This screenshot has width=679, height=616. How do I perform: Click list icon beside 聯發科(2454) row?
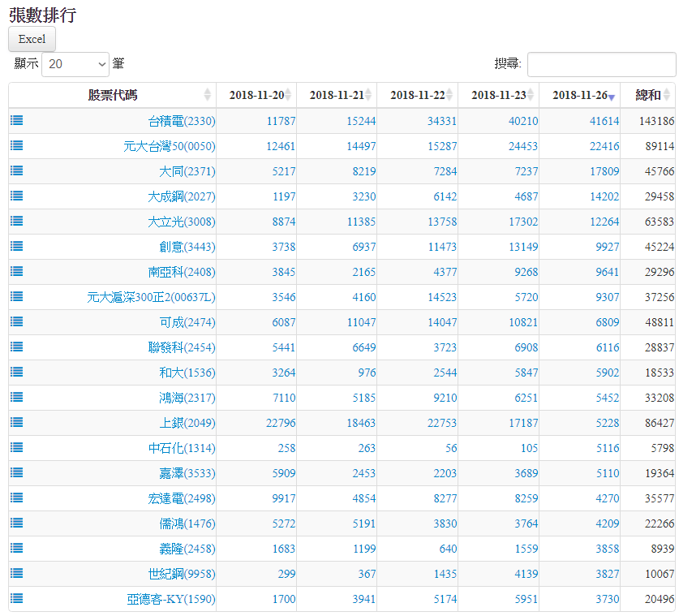pyautogui.click(x=17, y=347)
